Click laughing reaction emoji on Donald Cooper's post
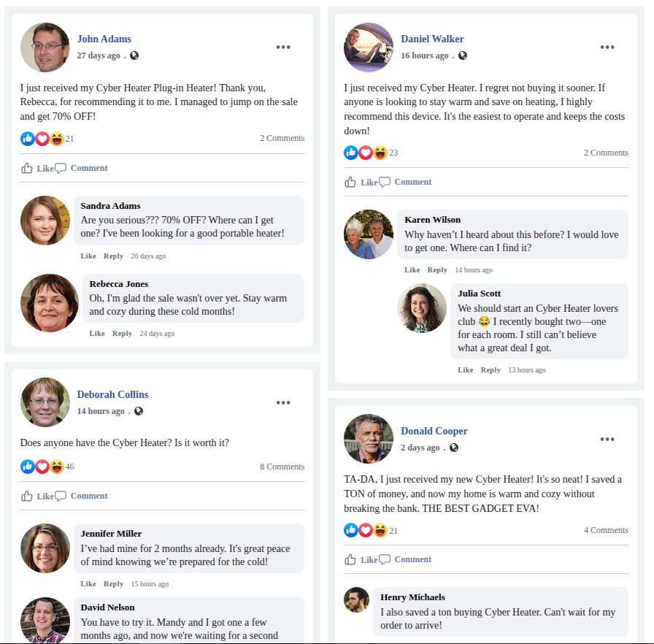Screen dimensions: 654x644 tap(380, 530)
